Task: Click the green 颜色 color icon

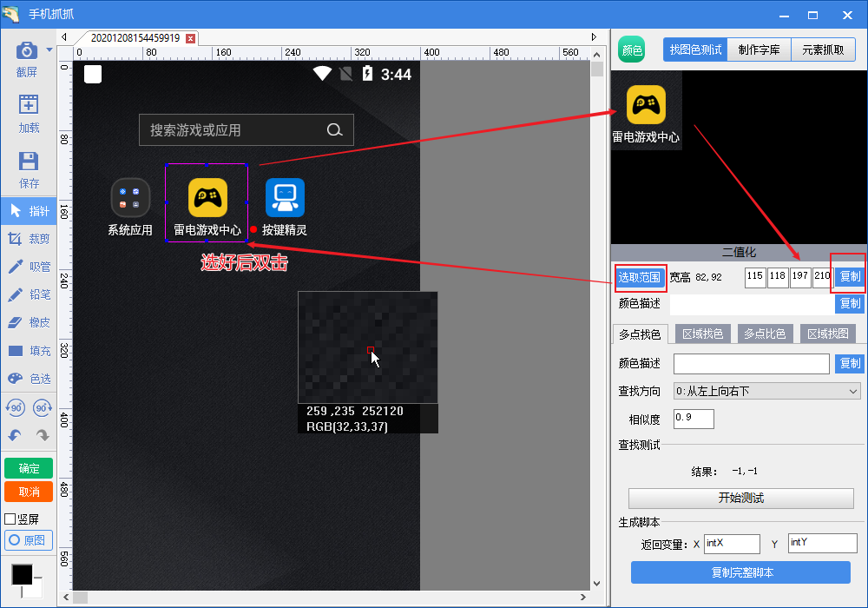Action: 632,50
